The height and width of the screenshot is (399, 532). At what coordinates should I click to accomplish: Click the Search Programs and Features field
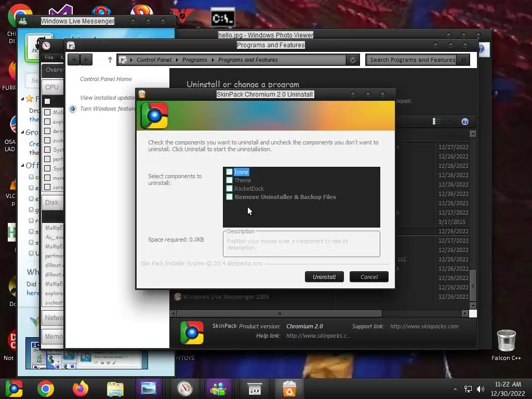[x=411, y=60]
